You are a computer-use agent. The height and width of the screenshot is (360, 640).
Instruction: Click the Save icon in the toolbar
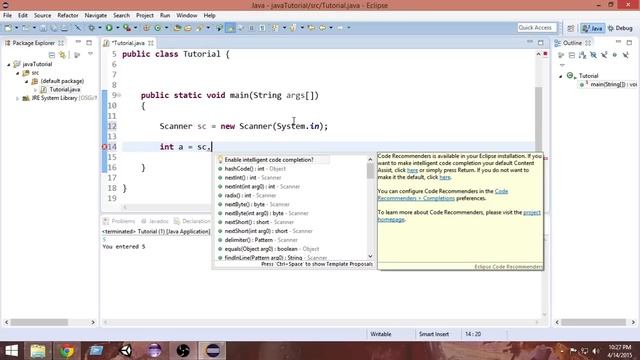click(x=43, y=28)
